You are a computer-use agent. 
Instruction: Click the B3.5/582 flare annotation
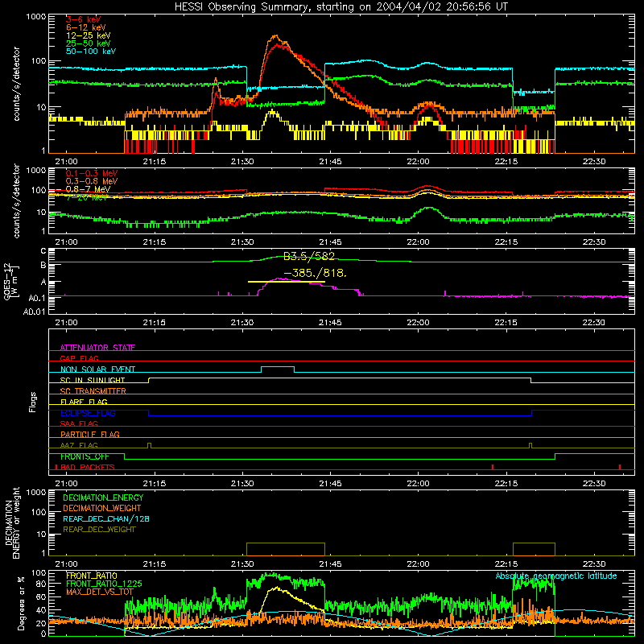[309, 257]
